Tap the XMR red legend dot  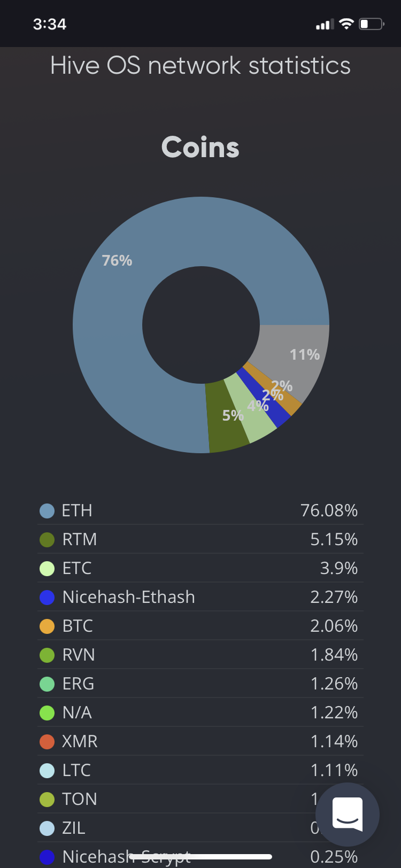[x=47, y=742]
